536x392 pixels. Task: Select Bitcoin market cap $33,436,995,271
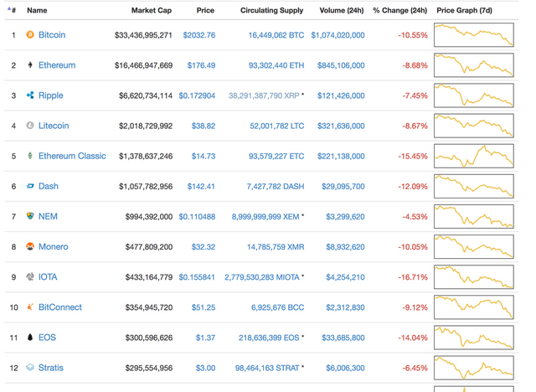coord(143,35)
